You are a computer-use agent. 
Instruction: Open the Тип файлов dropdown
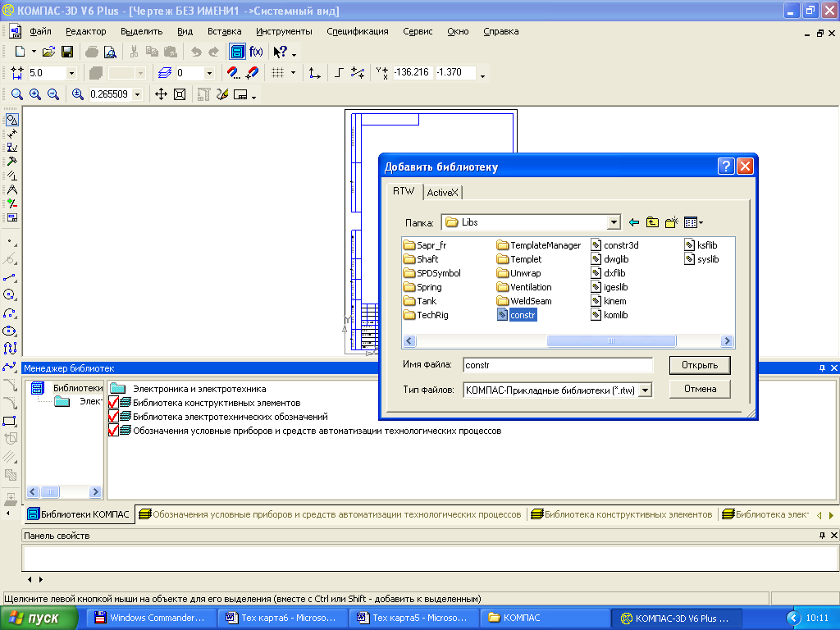[646, 390]
